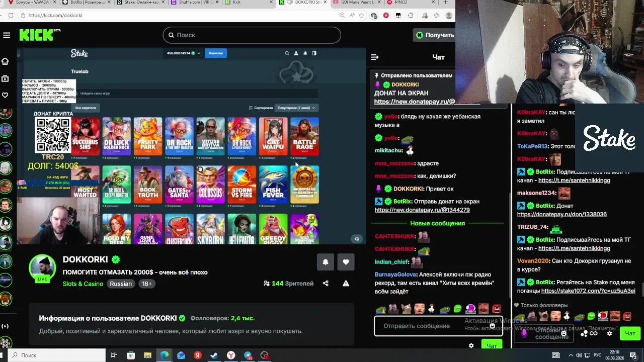Viewport: 644px width, 362px height.
Task: Select the 'Russian' language tag
Action: [121, 284]
